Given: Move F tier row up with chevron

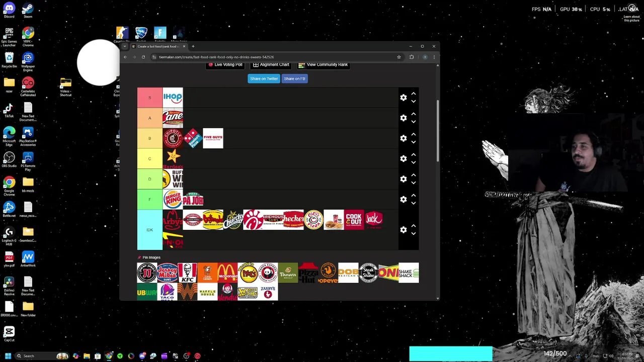Looking at the screenshot, I should 414,196.
